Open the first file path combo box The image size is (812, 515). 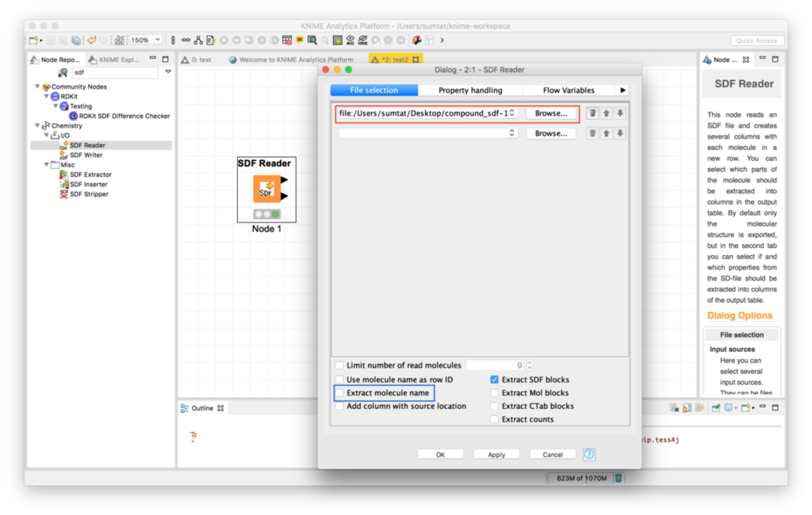[x=428, y=113]
